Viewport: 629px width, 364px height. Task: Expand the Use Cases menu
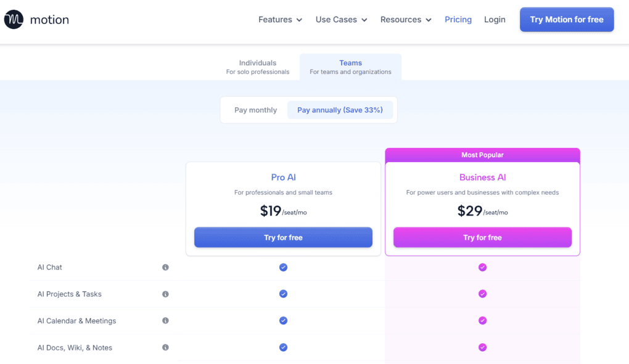tap(341, 19)
